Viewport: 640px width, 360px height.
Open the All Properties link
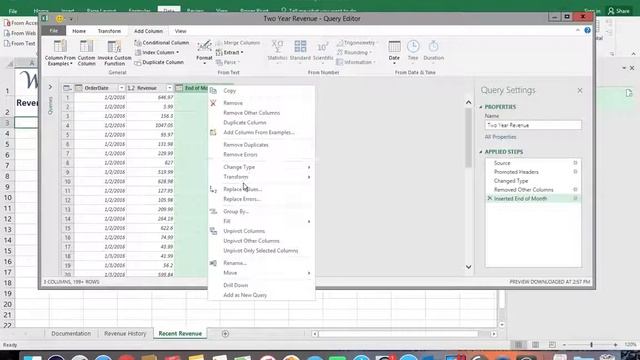[x=500, y=137]
